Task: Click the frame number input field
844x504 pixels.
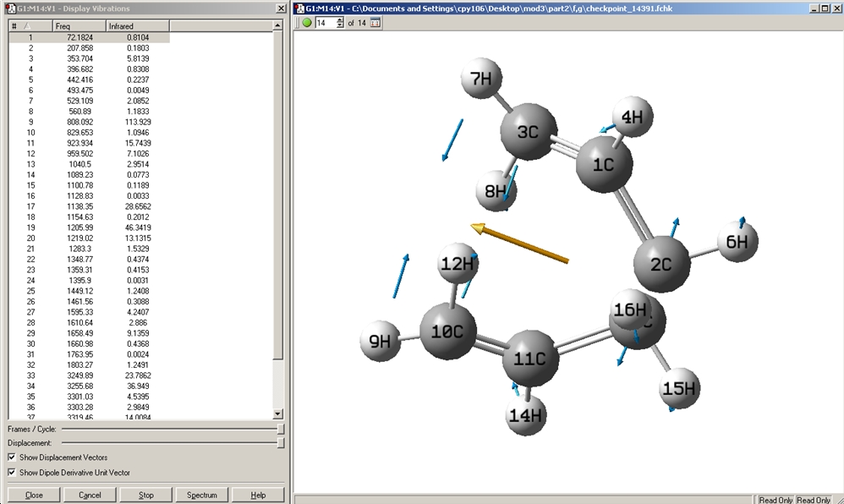Action: tap(326, 23)
